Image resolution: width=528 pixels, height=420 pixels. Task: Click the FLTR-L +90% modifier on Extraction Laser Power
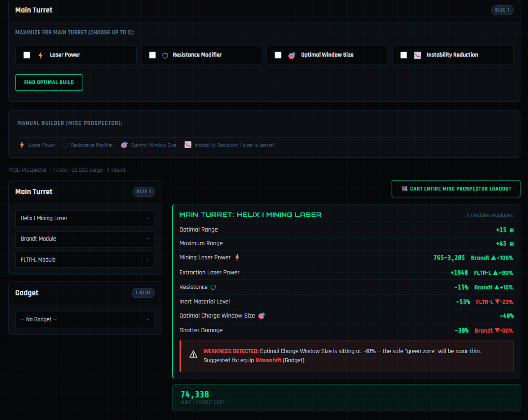point(493,273)
